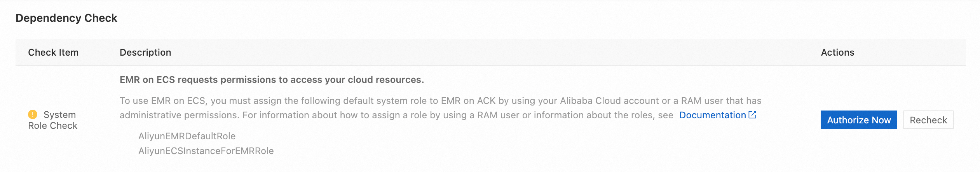Click the line beginning 'administrative permissions'
The image size is (980, 172).
396,115
